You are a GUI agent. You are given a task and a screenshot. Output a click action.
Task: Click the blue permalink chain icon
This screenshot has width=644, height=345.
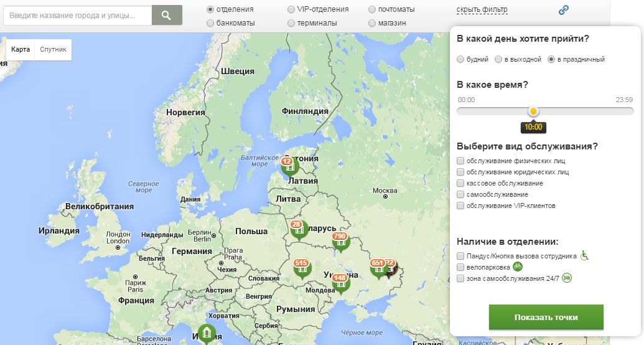point(564,9)
